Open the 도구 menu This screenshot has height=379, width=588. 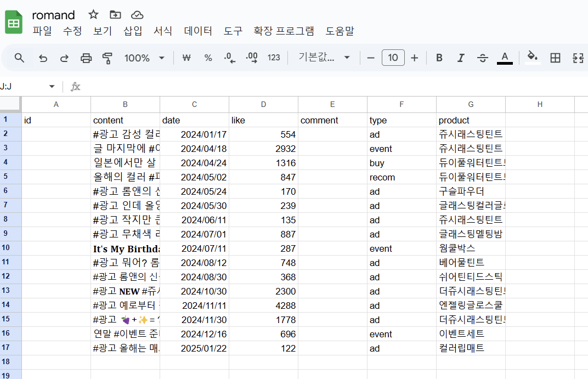[233, 31]
